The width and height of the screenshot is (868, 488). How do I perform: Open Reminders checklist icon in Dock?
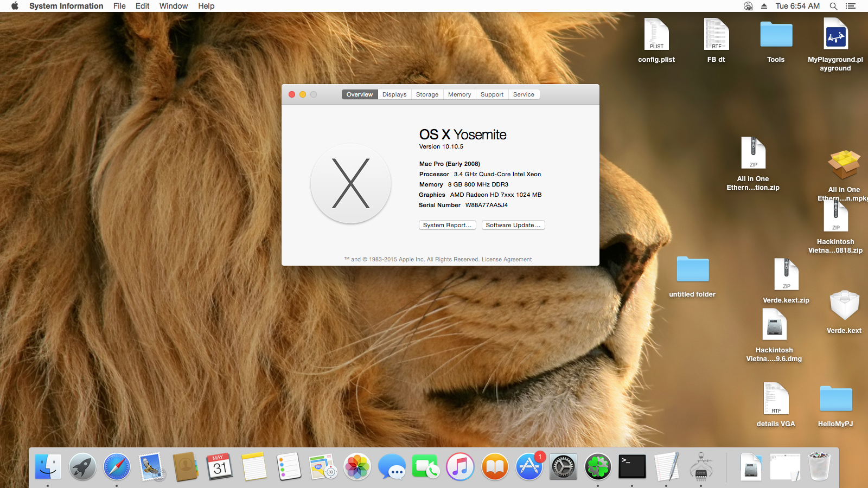coord(289,466)
